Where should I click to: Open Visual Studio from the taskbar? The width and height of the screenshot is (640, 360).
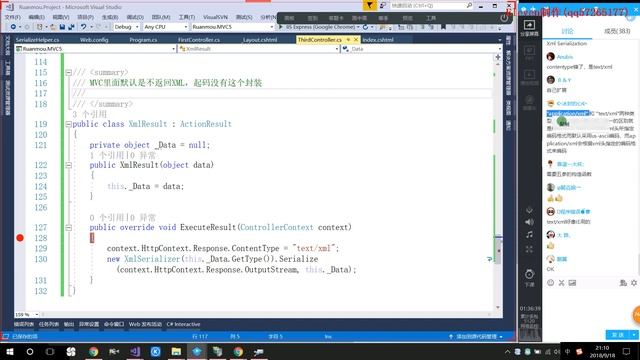tap(135, 351)
